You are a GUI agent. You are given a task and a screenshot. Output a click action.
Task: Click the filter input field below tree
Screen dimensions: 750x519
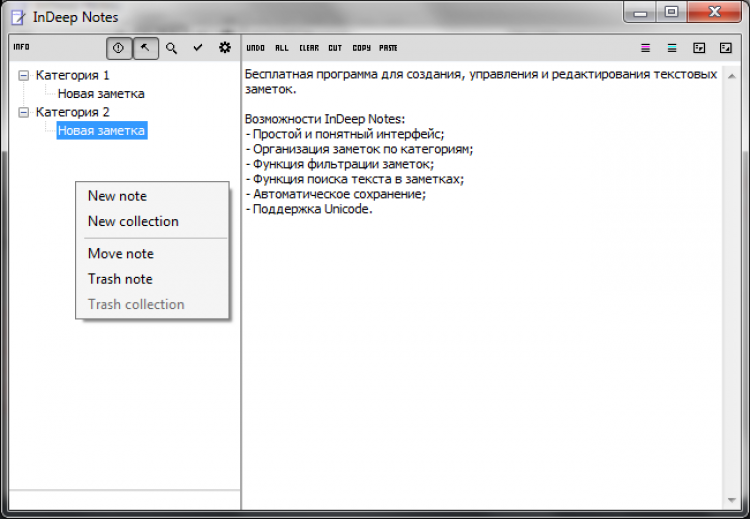pyautogui.click(x=124, y=500)
